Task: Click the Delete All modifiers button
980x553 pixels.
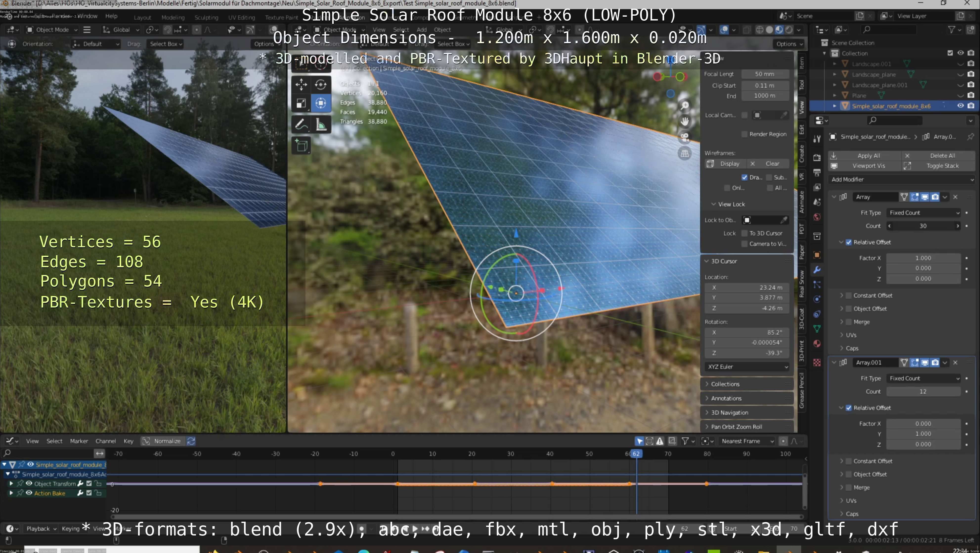Action: pos(938,156)
